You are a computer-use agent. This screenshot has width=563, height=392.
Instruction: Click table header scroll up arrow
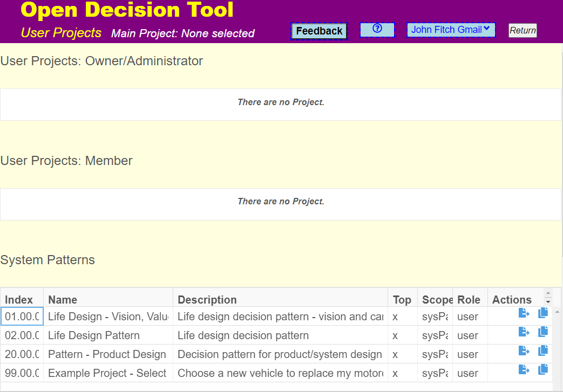pyautogui.click(x=548, y=293)
